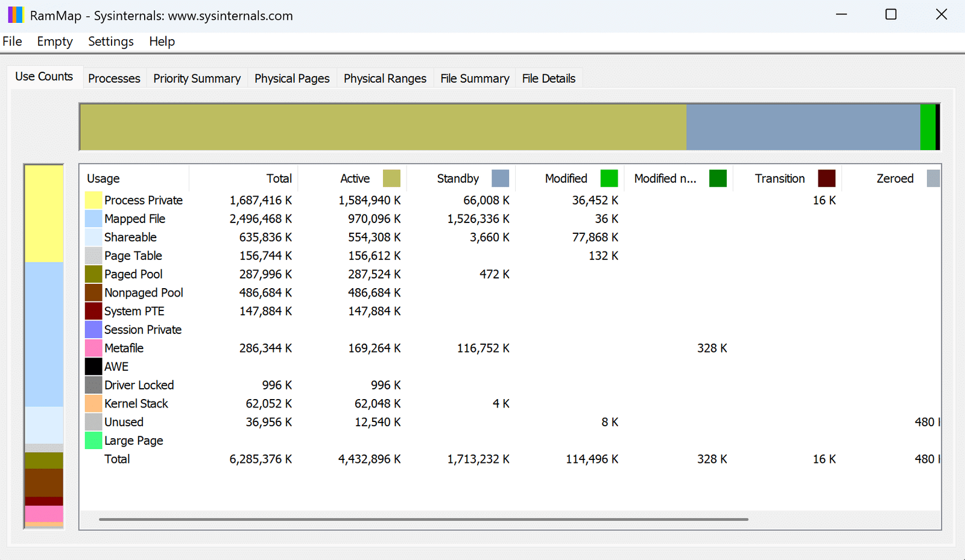
Task: Click the yellow Process Private color key
Action: click(93, 200)
